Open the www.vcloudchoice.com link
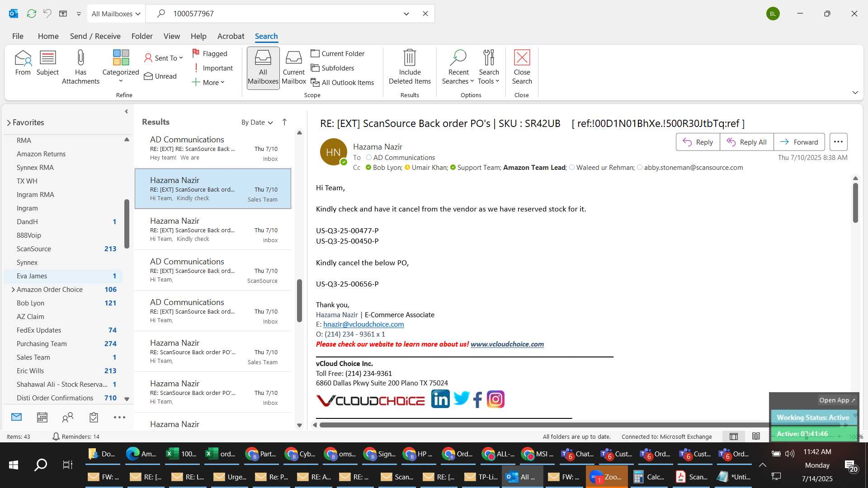Viewport: 868px width, 488px height. click(x=507, y=344)
